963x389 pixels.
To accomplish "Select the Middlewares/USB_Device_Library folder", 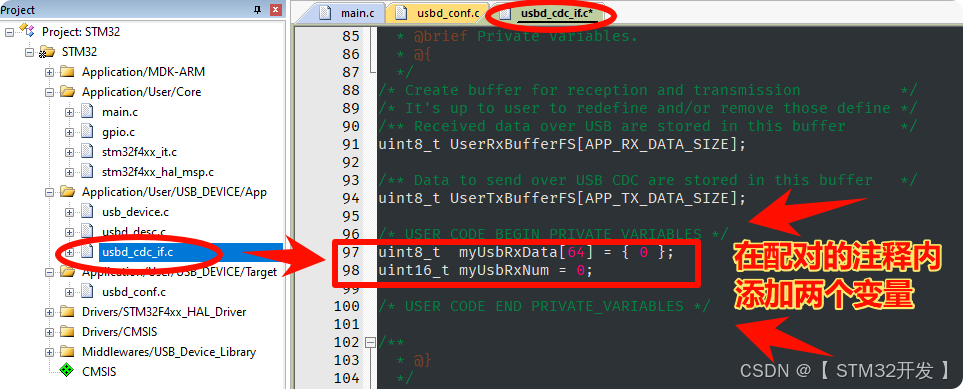I will (169, 352).
